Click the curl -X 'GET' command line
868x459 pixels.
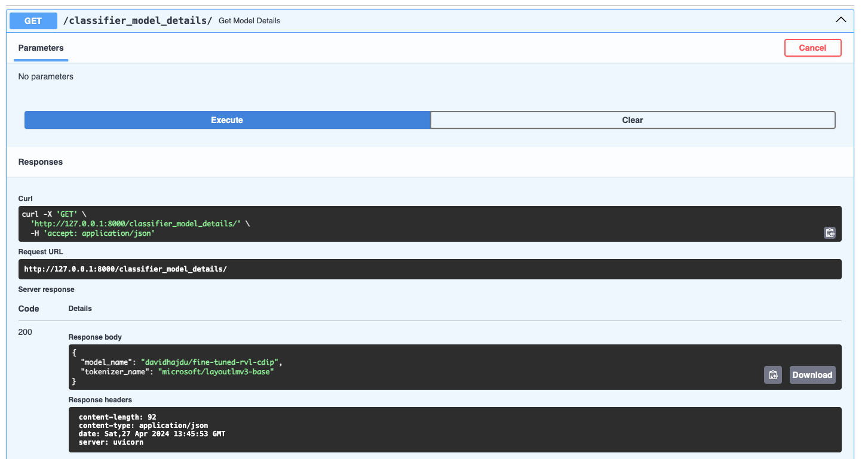54,214
